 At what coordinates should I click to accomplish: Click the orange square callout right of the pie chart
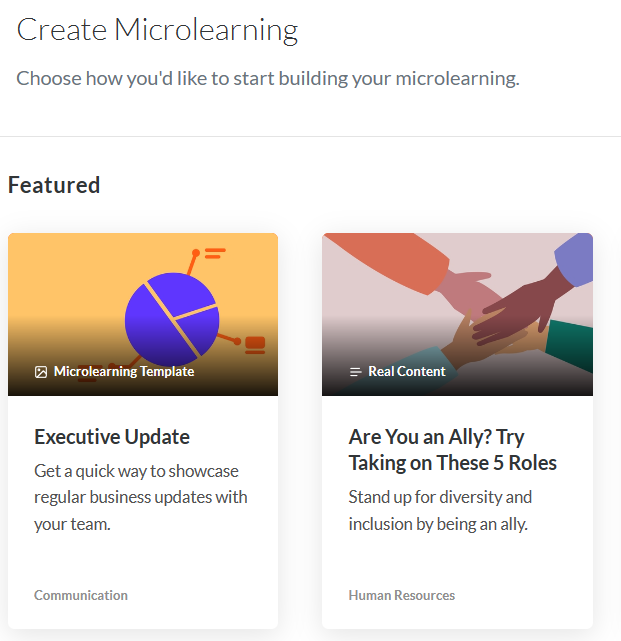255,345
